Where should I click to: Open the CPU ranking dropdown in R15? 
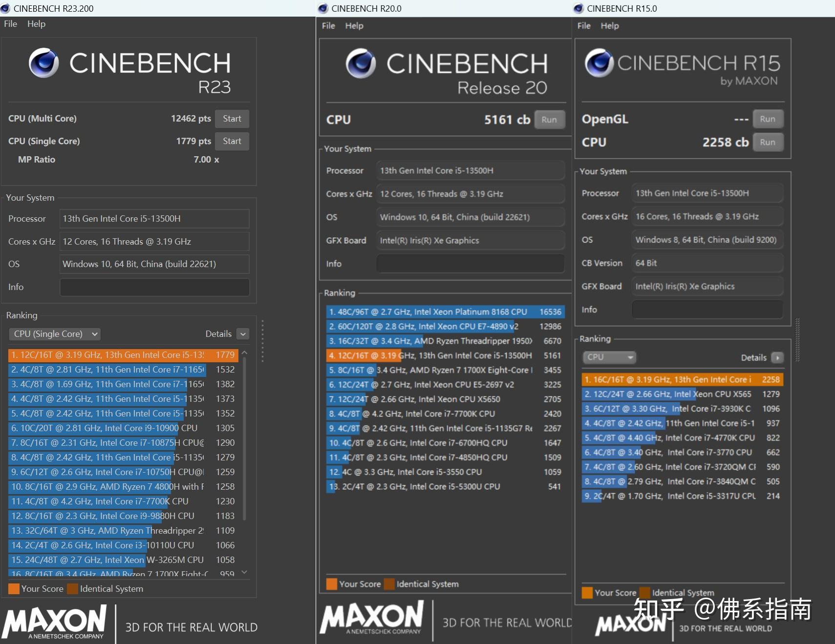[609, 357]
